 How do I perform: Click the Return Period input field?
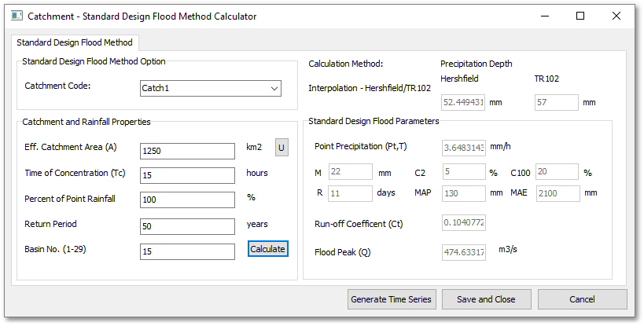click(x=187, y=226)
